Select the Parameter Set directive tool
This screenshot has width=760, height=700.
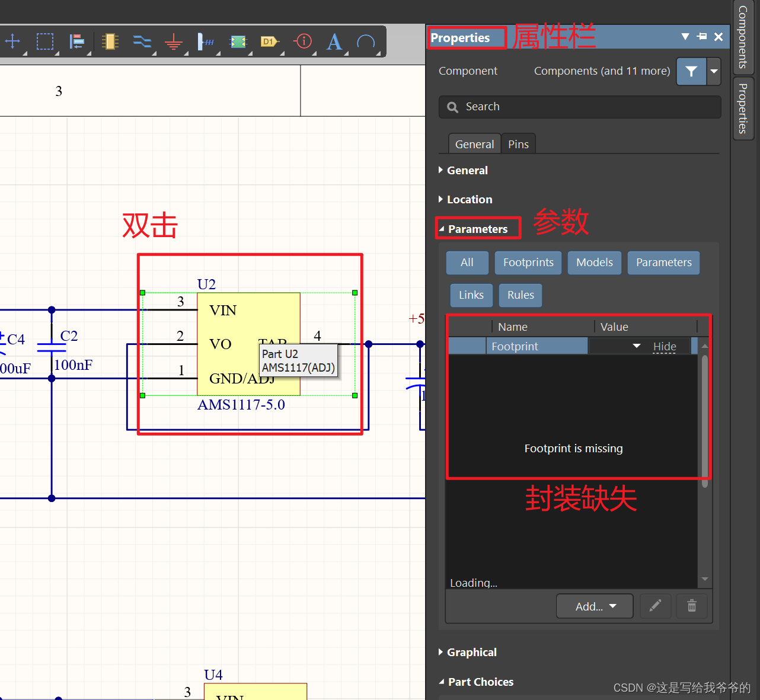click(303, 41)
